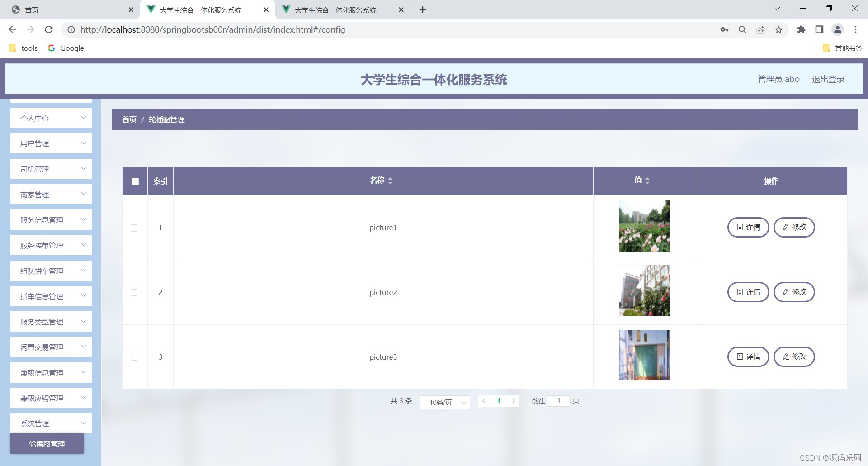Image resolution: width=868 pixels, height=466 pixels.
Task: Expand the 用户管理 sidebar section
Action: 51,143
